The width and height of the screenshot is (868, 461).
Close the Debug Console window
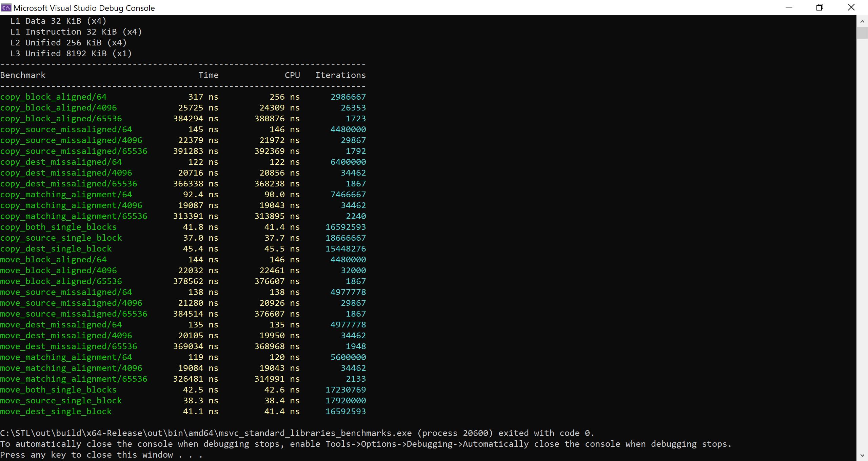pyautogui.click(x=851, y=7)
